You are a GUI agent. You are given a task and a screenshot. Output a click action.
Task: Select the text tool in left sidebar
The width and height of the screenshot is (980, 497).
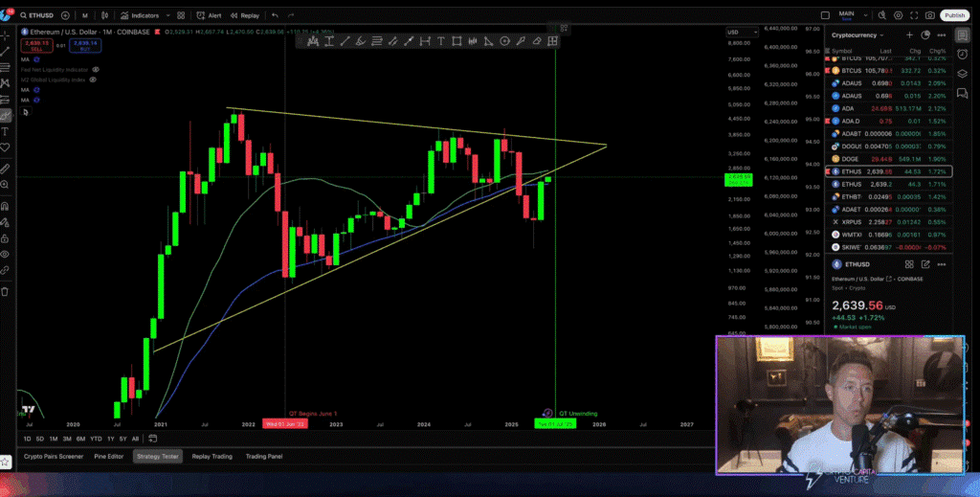click(x=5, y=132)
